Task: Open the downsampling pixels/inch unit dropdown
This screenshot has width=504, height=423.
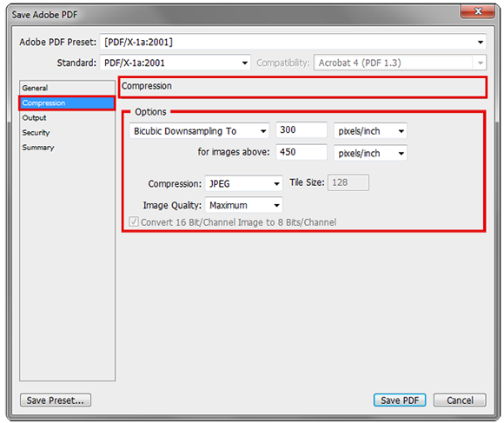Action: (370, 131)
